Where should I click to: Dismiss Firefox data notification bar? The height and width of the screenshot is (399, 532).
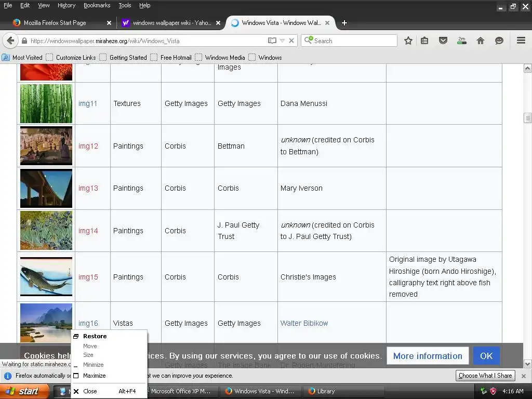pyautogui.click(x=524, y=376)
